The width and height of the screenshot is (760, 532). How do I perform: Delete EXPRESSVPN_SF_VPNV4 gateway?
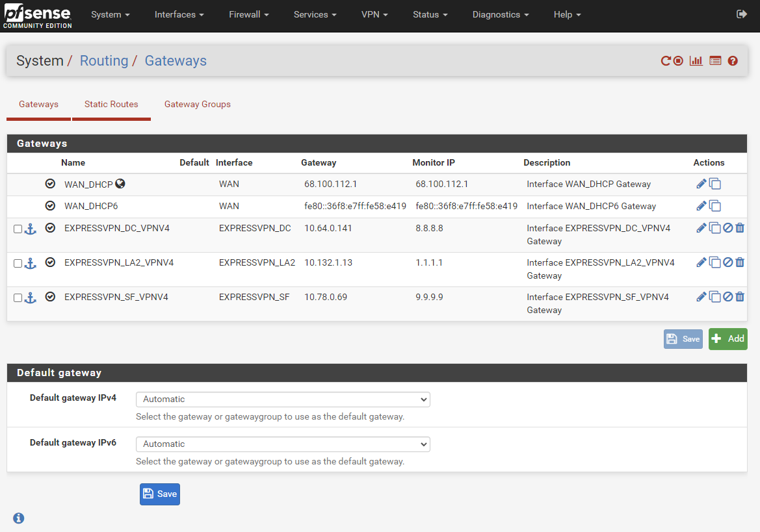click(x=740, y=296)
